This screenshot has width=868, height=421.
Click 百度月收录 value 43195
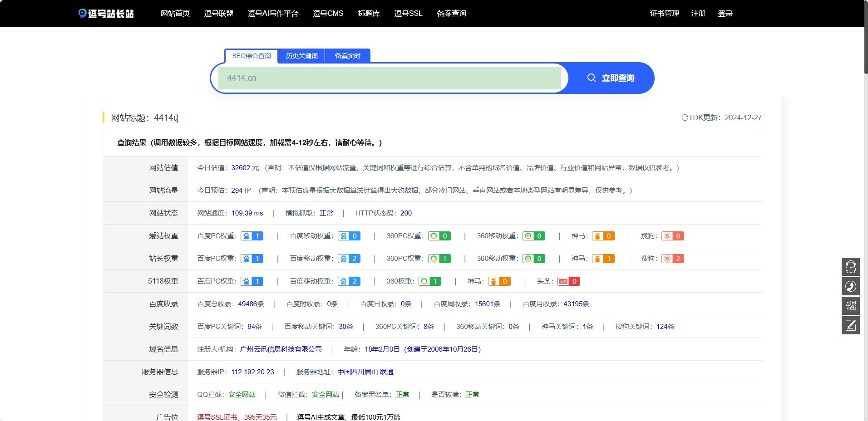(573, 304)
